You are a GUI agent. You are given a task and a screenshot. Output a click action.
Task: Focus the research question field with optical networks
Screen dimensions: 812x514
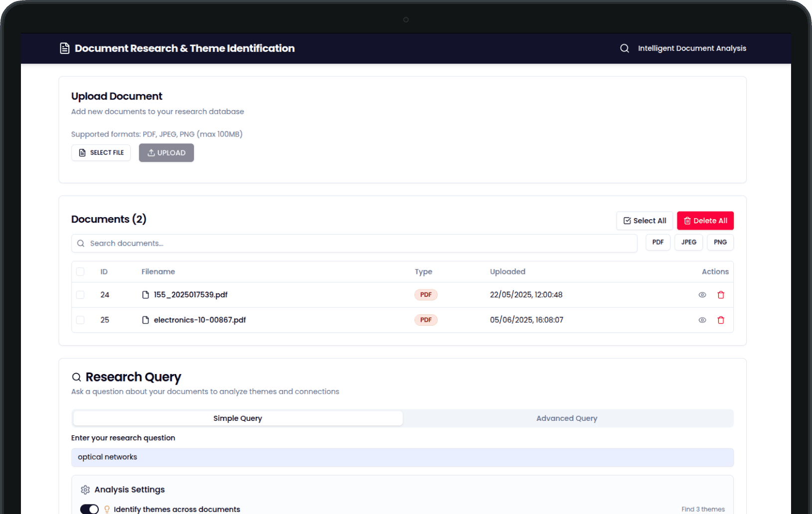pos(402,457)
